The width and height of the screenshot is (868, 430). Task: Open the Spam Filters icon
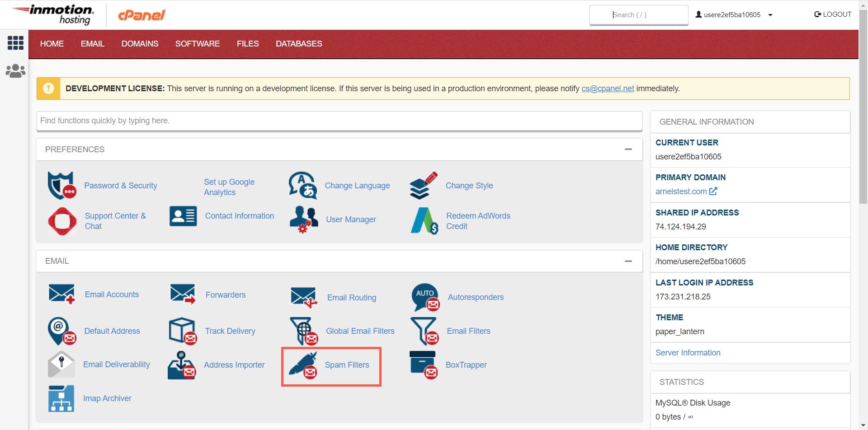coord(303,365)
